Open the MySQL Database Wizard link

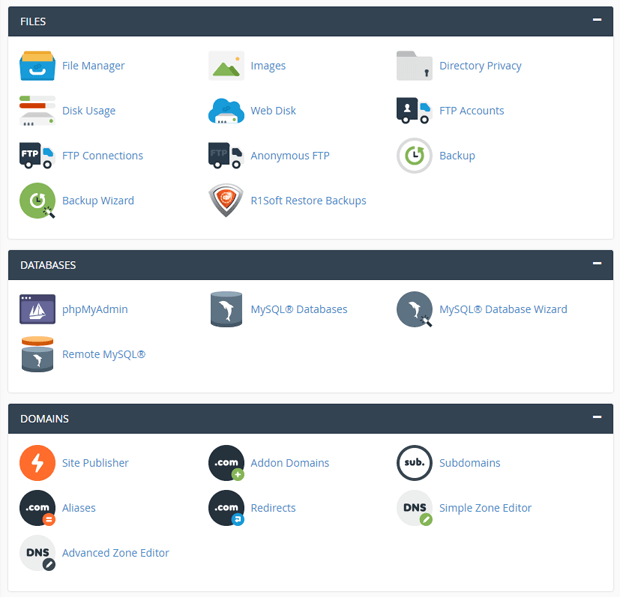pyautogui.click(x=503, y=310)
